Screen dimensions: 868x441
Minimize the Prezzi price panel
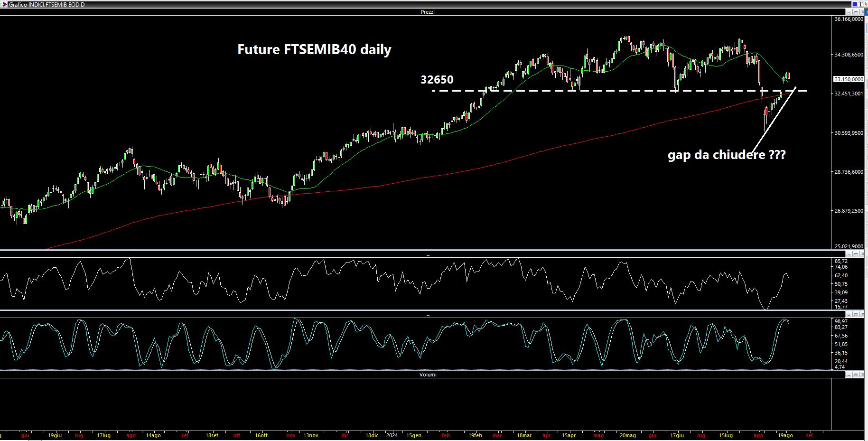tap(849, 12)
